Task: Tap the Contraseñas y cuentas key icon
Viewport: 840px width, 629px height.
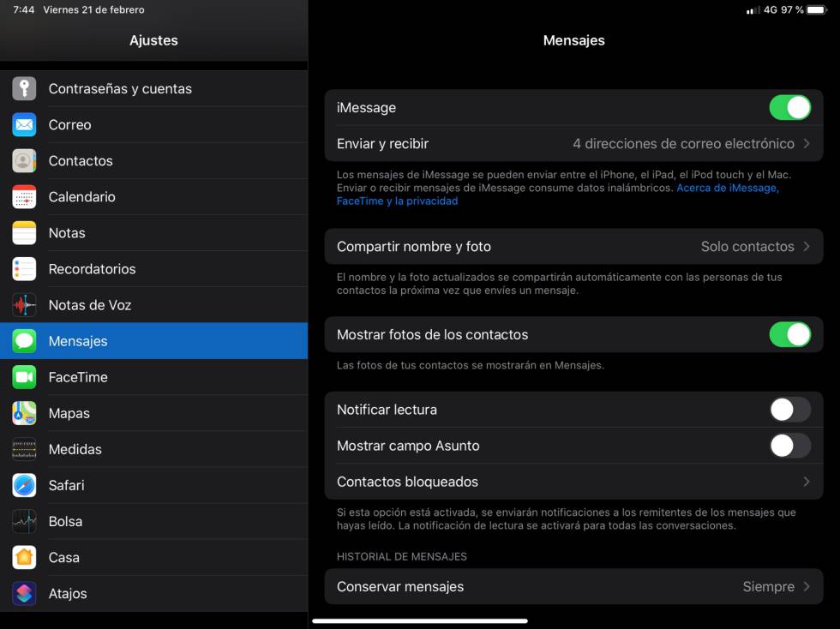Action: point(24,88)
